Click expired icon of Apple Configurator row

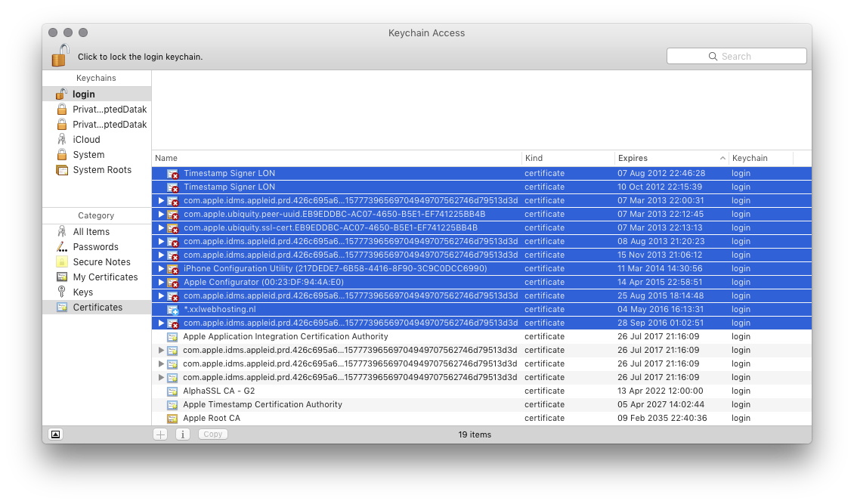click(x=172, y=283)
